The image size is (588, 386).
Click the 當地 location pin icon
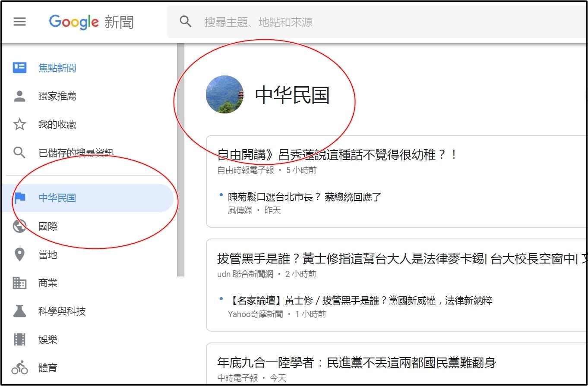click(x=19, y=255)
